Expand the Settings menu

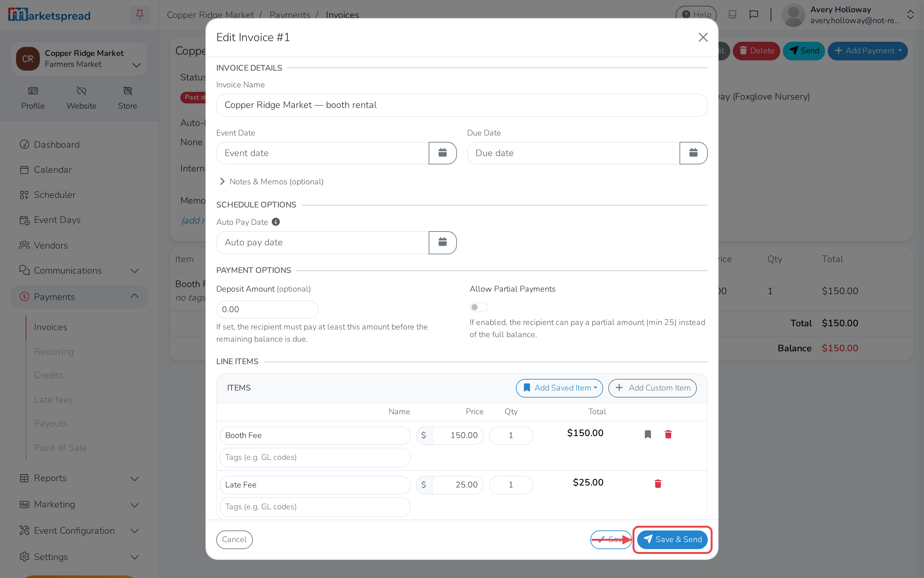[79, 556]
